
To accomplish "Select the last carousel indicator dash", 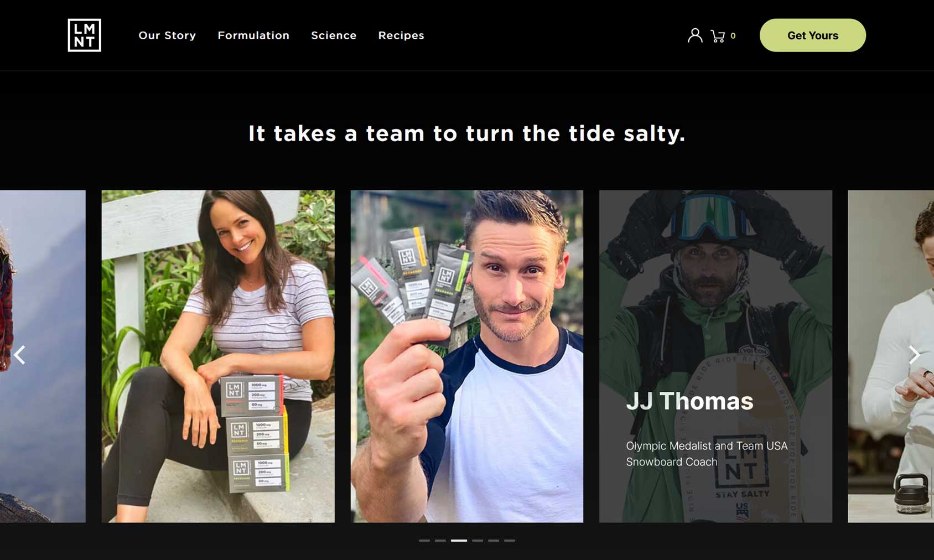I will [x=510, y=540].
